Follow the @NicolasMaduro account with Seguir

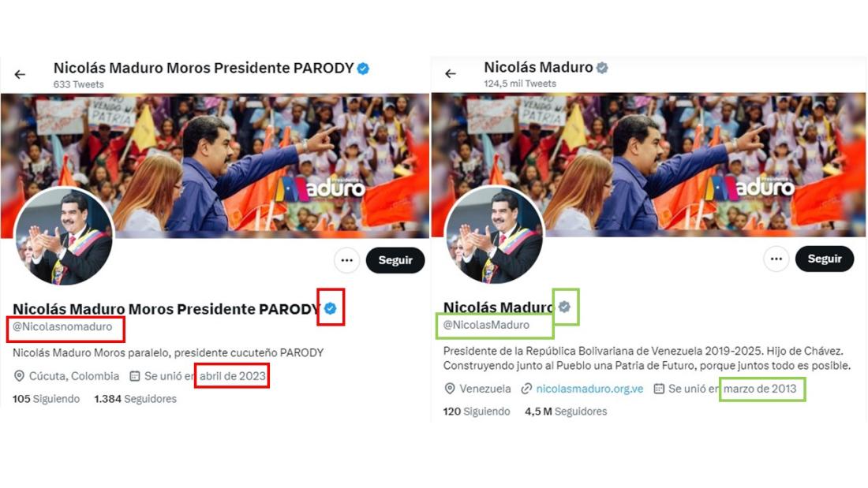click(x=825, y=259)
